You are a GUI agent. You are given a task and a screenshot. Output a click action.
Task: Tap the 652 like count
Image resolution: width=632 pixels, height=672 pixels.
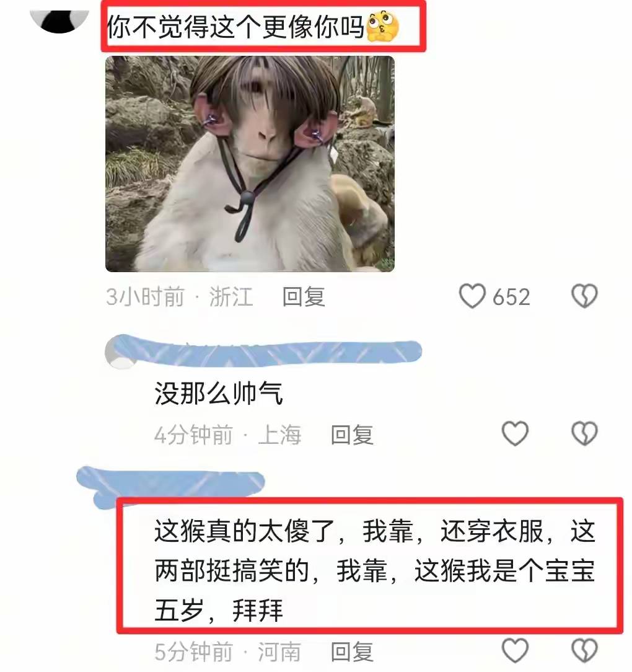click(x=511, y=297)
